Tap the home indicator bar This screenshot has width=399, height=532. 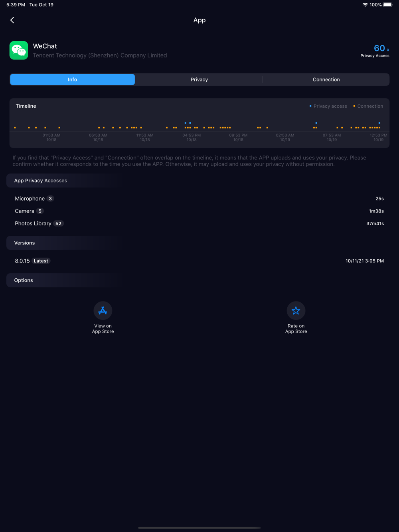click(199, 528)
